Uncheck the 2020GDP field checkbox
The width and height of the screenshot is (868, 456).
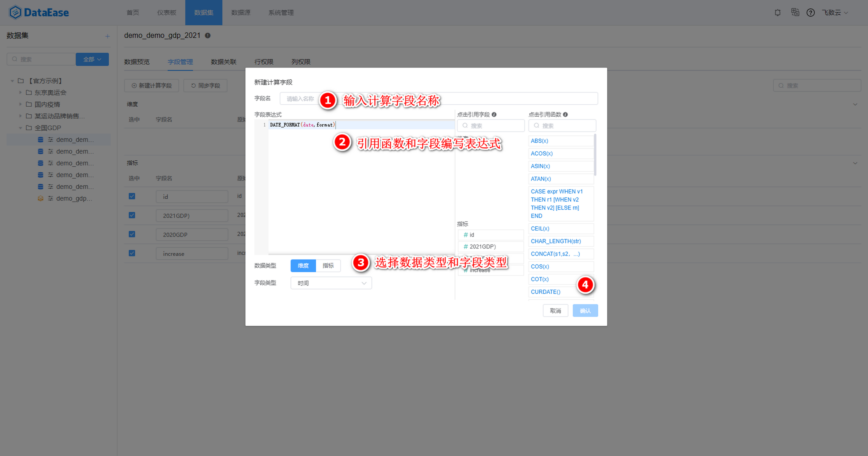[x=132, y=234]
